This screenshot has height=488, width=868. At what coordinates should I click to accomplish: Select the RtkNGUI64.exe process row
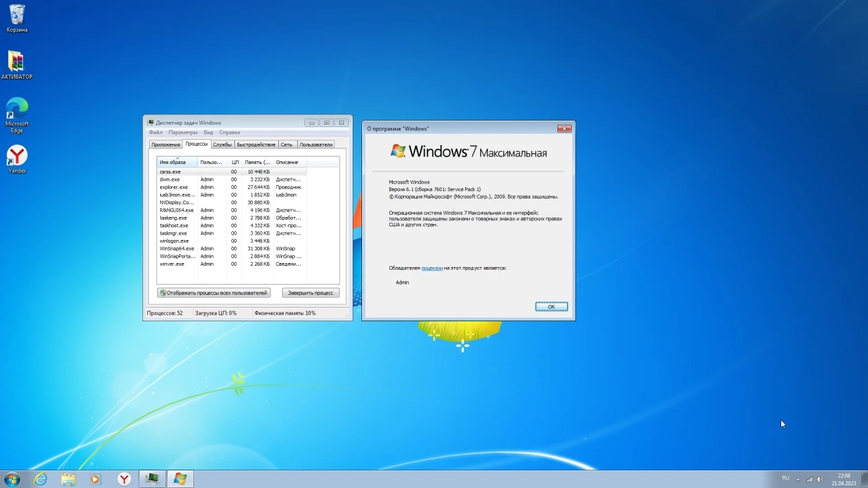[x=232, y=210]
